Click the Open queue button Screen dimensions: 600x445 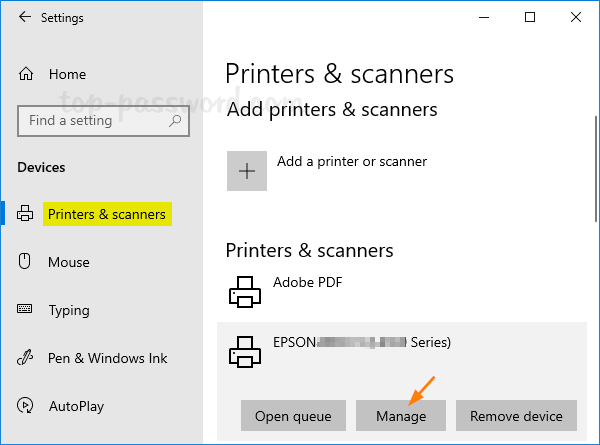[x=293, y=416]
